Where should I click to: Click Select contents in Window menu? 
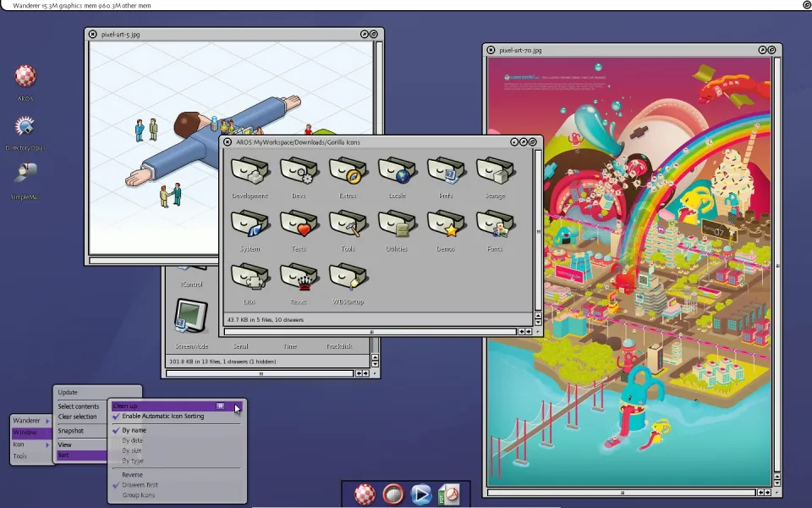pyautogui.click(x=79, y=406)
